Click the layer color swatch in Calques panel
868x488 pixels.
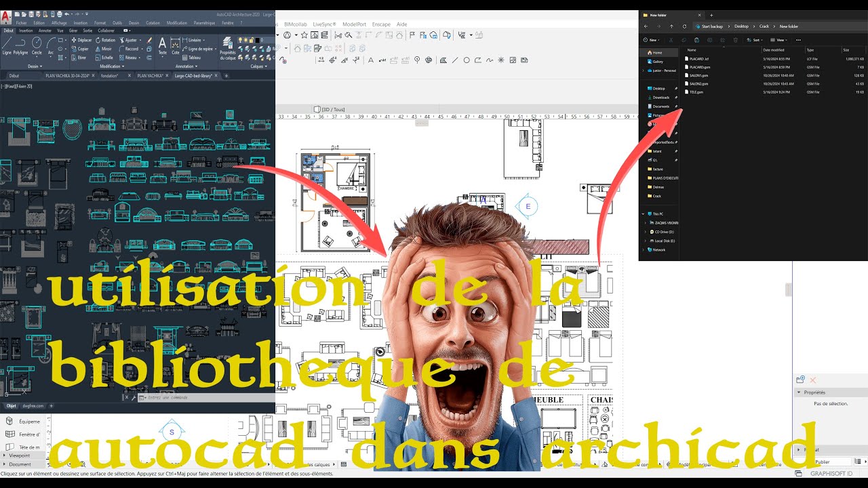pos(258,40)
